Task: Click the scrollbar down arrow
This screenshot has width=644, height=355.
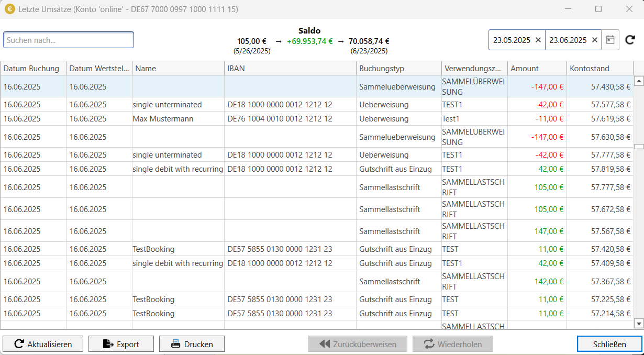Action: click(639, 324)
